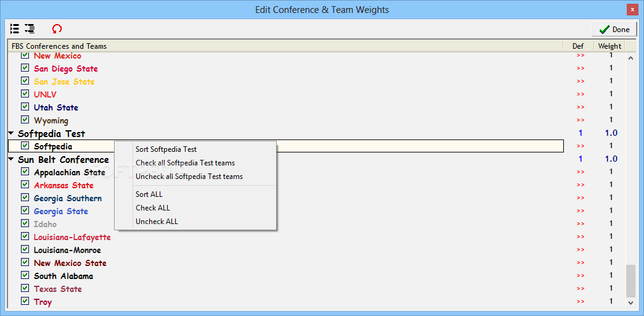Viewport: 644px width, 316px height.
Task: Click the weight value 1.0 for Softpedia Test
Action: [610, 133]
